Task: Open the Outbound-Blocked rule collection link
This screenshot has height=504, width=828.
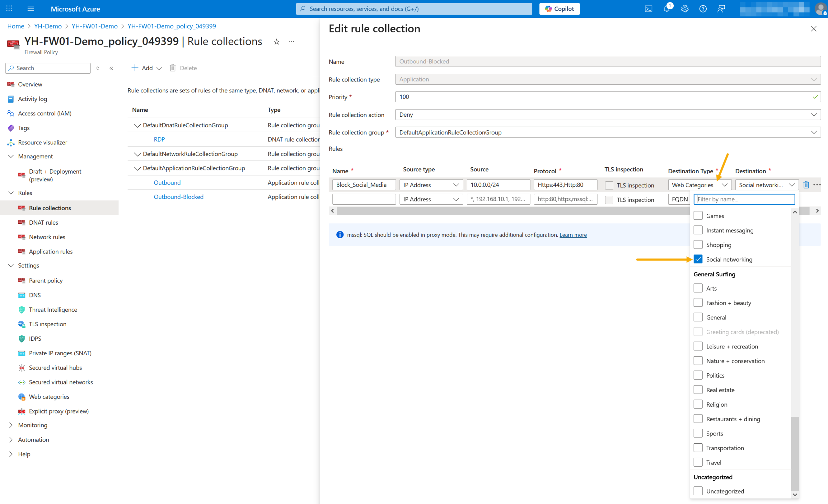Action: pos(179,197)
